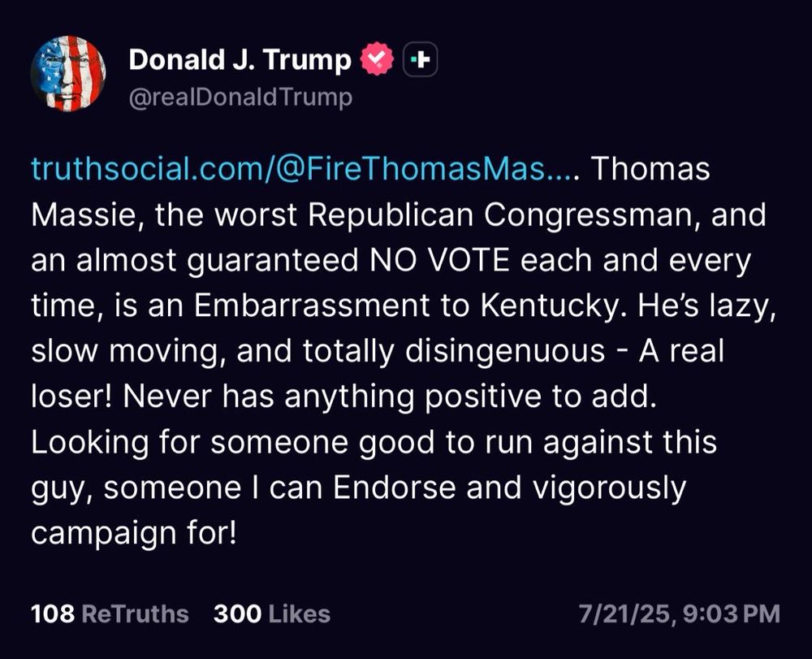Select the word Embarrassment in post
This screenshot has width=812, height=659.
(x=312, y=306)
